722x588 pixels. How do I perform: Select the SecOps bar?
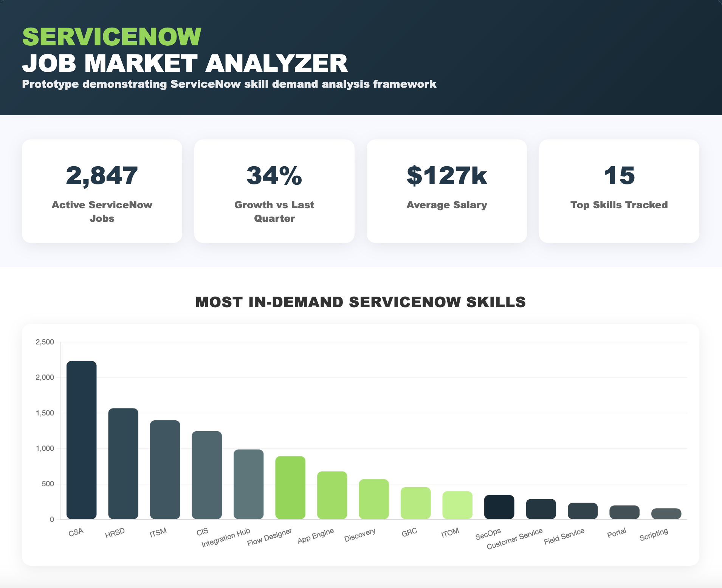tap(499, 507)
